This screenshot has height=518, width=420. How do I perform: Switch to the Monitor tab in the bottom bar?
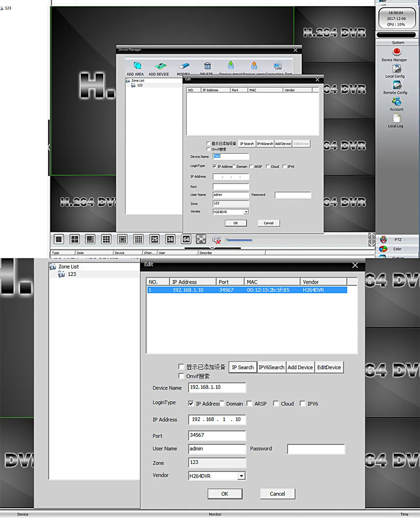tap(215, 514)
